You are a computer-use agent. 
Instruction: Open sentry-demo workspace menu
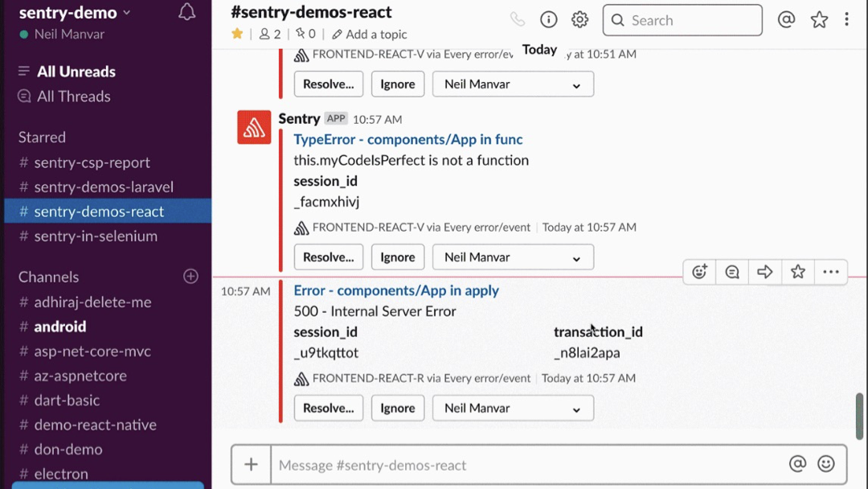[75, 13]
